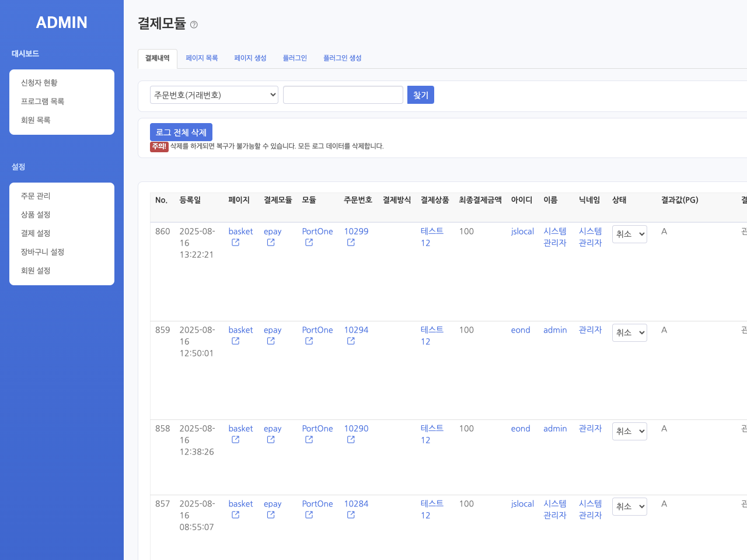Open the jslocal user link in row 860
747x560 pixels.
[522, 232]
